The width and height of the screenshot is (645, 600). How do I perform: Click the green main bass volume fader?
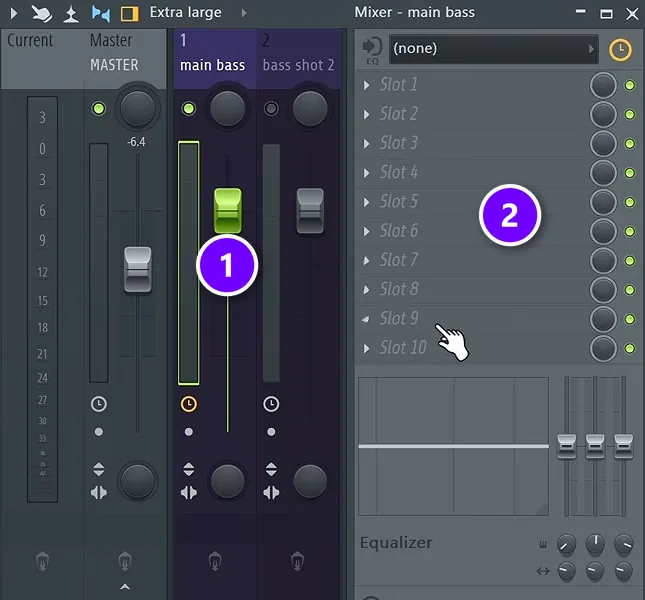coord(227,211)
